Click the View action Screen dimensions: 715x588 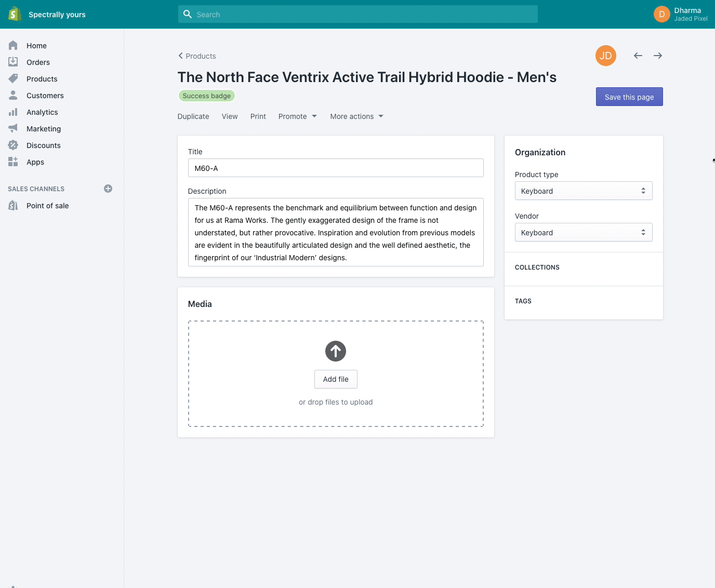pyautogui.click(x=230, y=116)
